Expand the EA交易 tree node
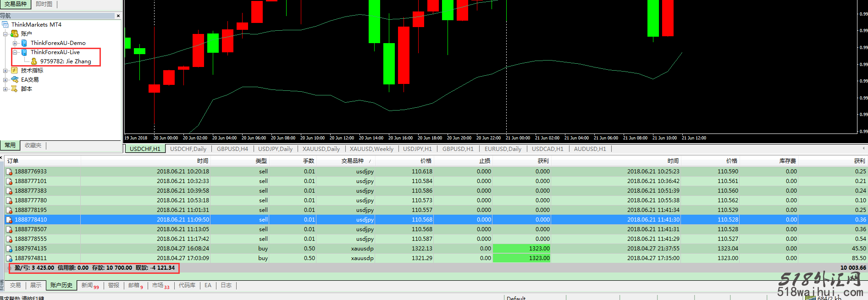 click(x=6, y=79)
